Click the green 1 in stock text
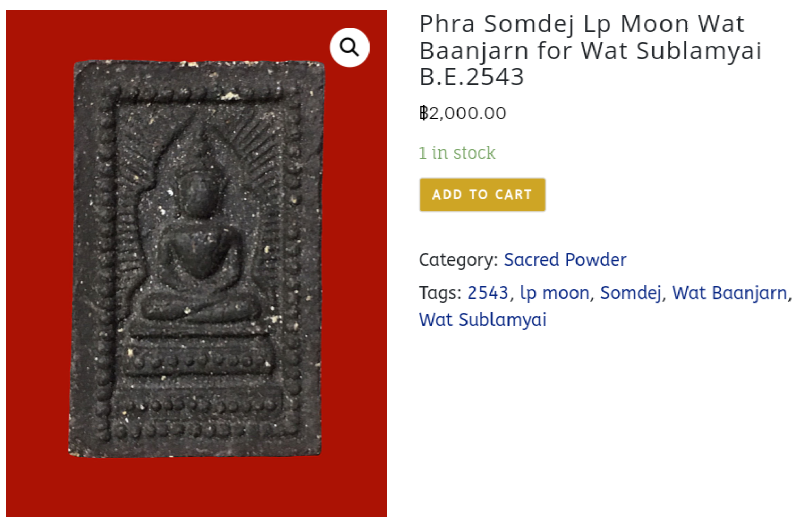The width and height of the screenshot is (811, 517). (457, 153)
